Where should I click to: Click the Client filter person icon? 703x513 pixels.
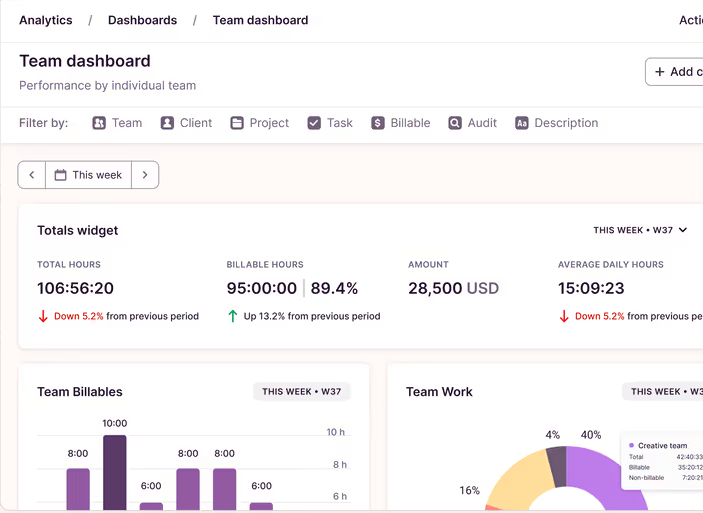point(167,123)
